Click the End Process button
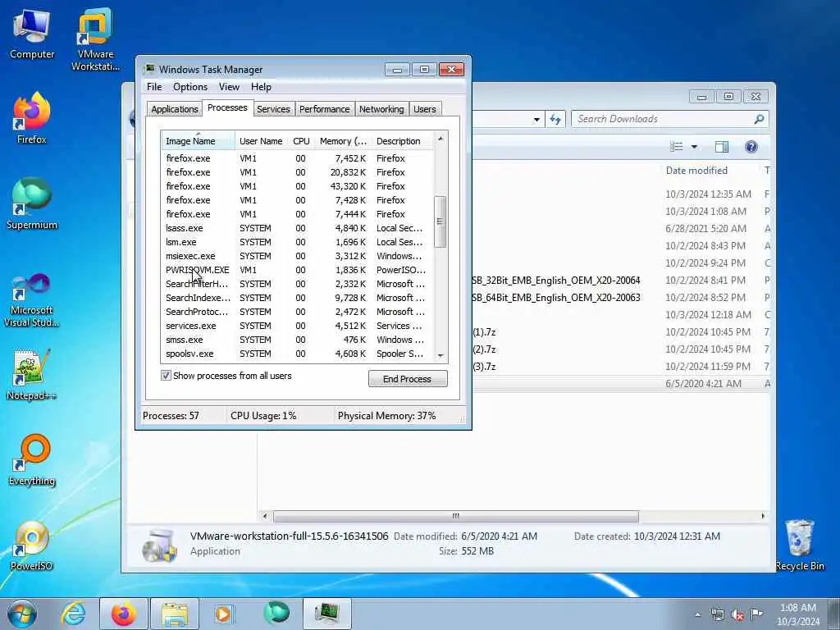840x630 pixels. tap(408, 379)
